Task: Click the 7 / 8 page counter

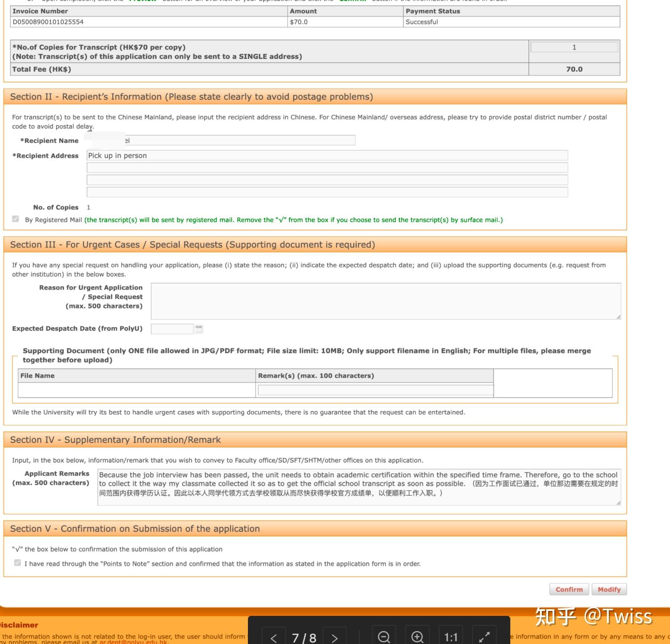Action: [304, 638]
